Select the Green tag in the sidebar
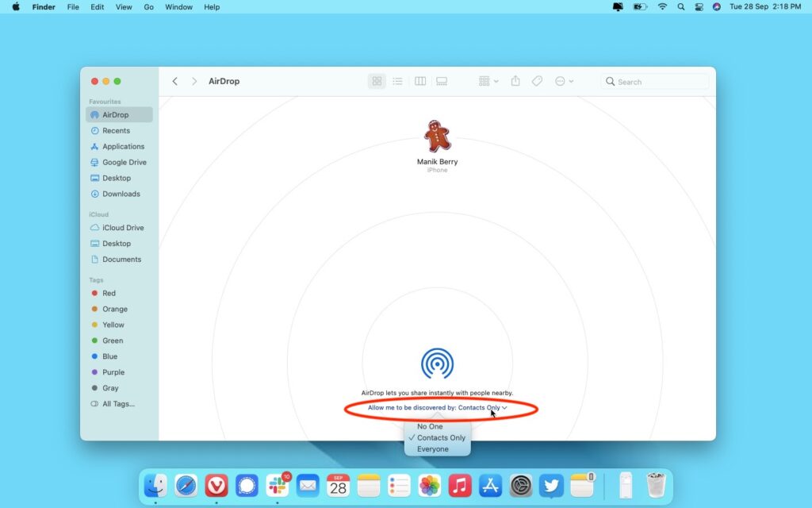812x508 pixels. [x=112, y=341]
